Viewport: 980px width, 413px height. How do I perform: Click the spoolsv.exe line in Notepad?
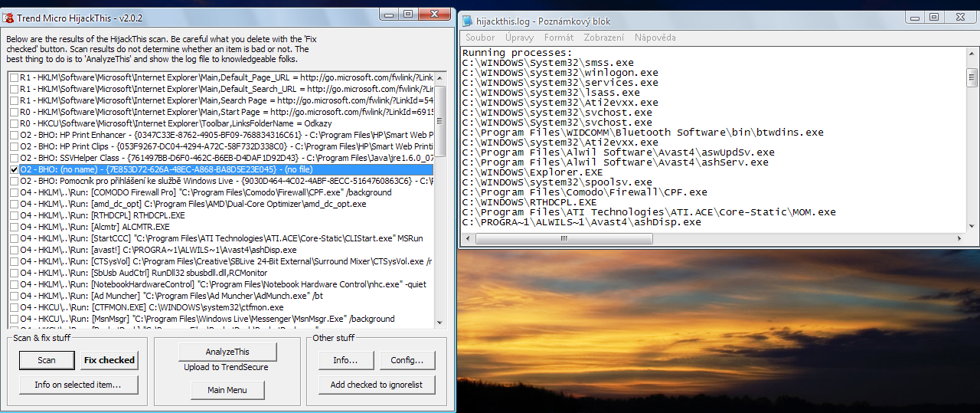point(557,182)
